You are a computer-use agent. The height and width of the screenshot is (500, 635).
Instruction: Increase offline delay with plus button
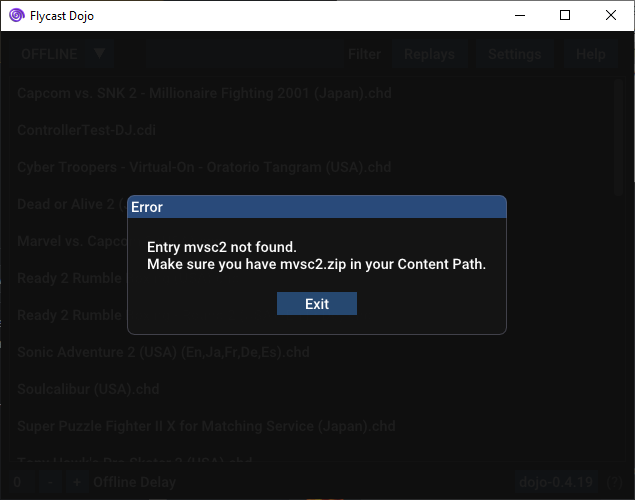pyautogui.click(x=77, y=482)
